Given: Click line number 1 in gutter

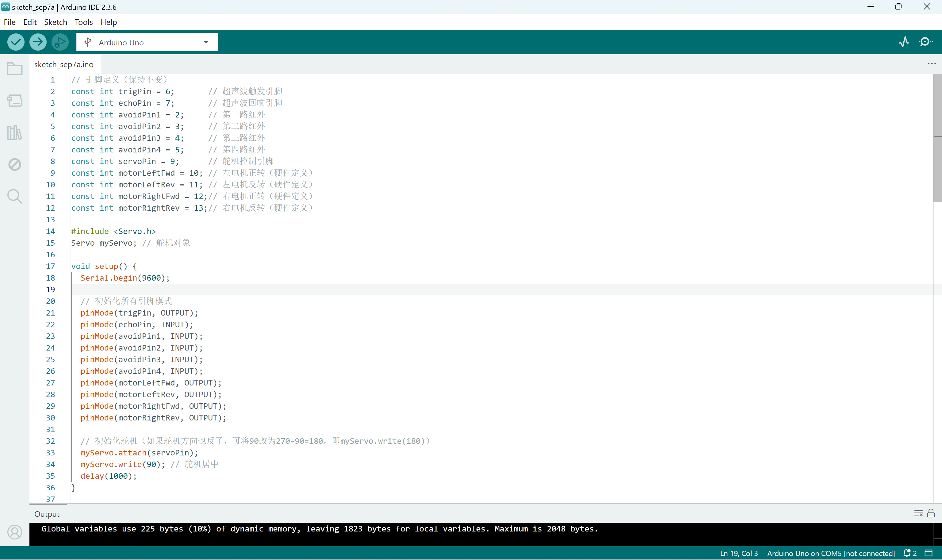Looking at the screenshot, I should tap(53, 80).
